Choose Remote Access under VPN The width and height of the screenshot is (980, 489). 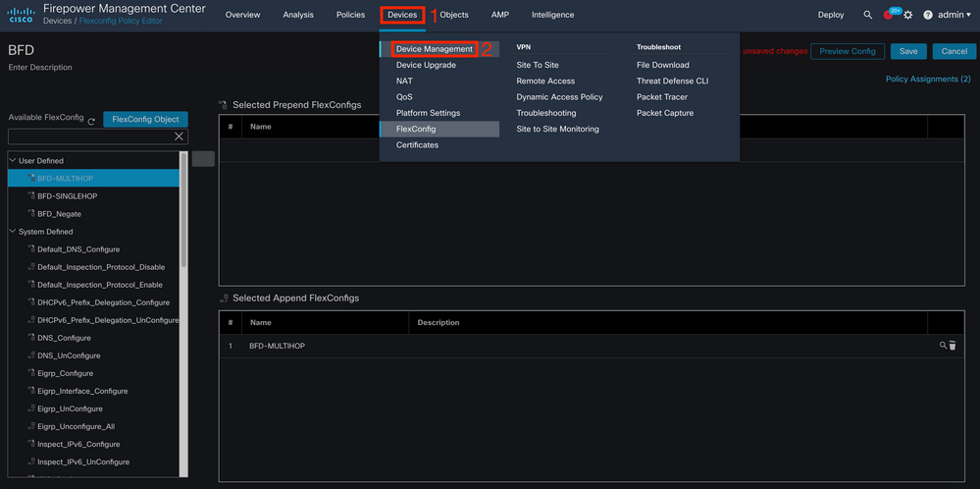pyautogui.click(x=545, y=81)
